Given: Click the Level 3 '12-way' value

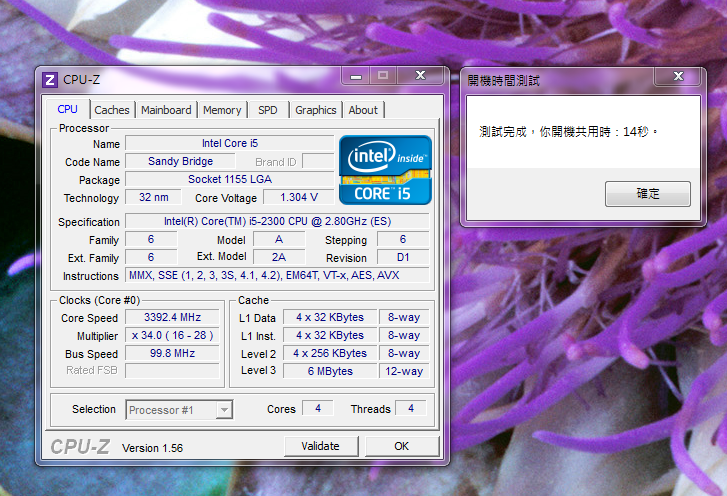Looking at the screenshot, I should pos(404,371).
